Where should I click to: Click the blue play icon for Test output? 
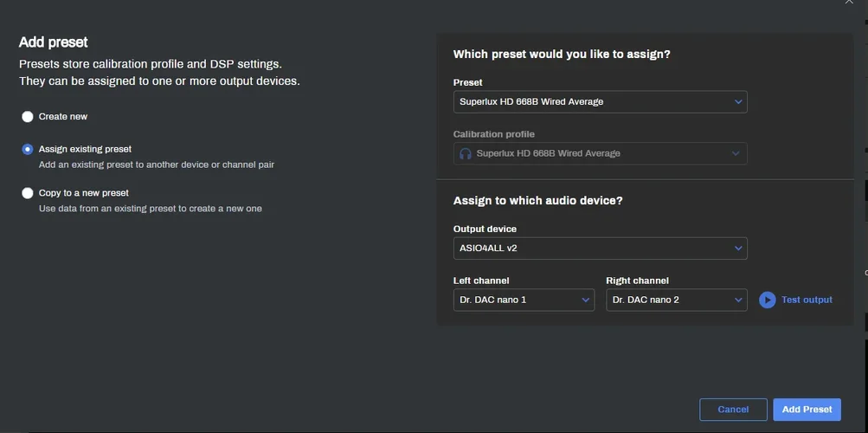767,301
